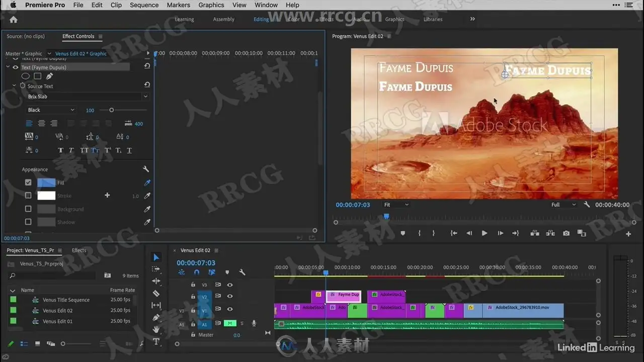This screenshot has height=362, width=644.
Task: Select the Type tool
Action: tap(156, 341)
